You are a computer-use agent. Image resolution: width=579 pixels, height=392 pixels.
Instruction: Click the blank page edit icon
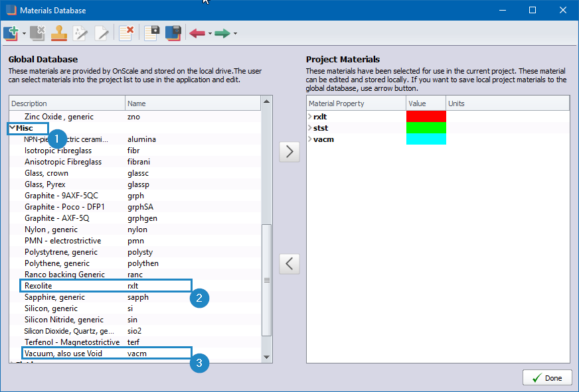(x=102, y=33)
